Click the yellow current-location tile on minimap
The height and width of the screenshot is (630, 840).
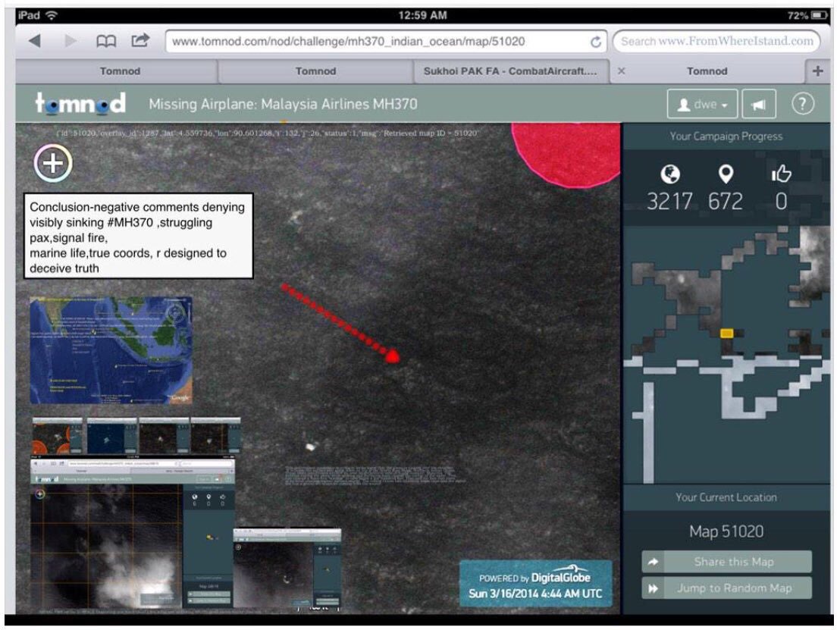pyautogui.click(x=726, y=334)
